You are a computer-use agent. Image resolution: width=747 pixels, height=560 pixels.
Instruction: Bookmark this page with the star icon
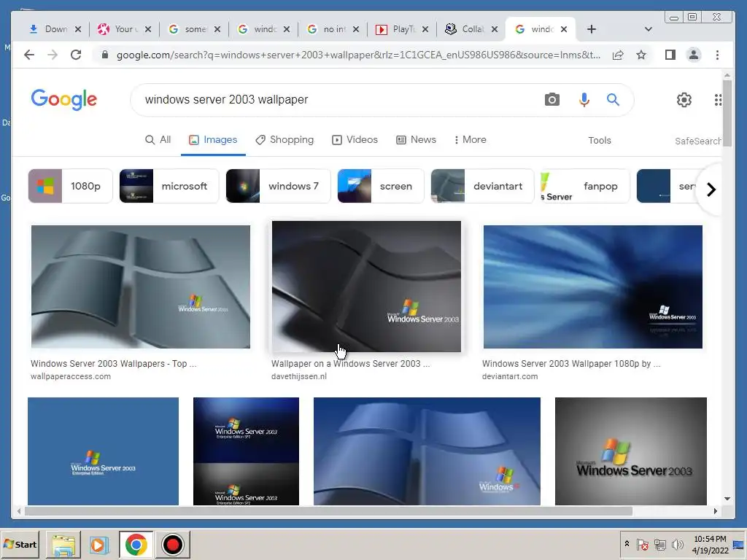coord(641,55)
